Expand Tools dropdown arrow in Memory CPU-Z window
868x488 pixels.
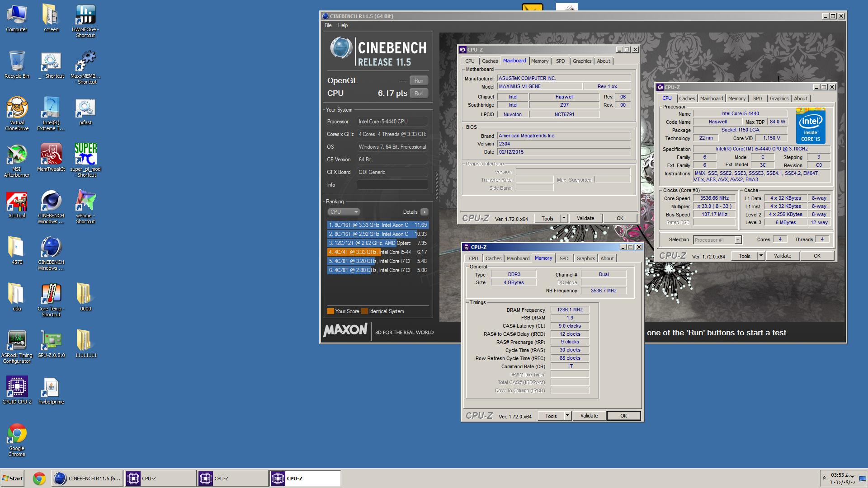[567, 416]
